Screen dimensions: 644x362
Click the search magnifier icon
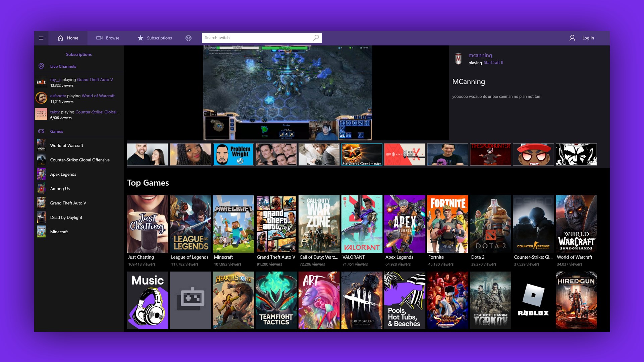point(316,38)
